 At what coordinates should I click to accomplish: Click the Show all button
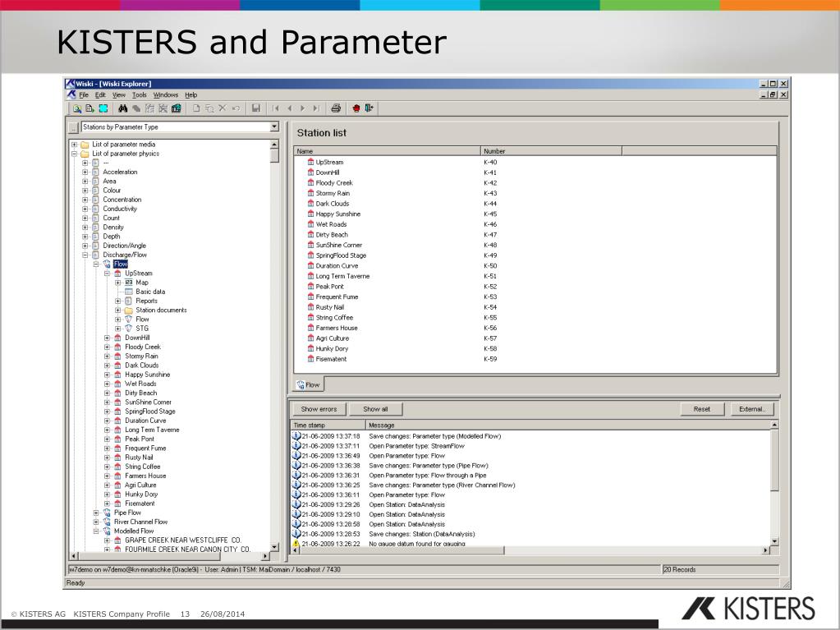tap(375, 409)
